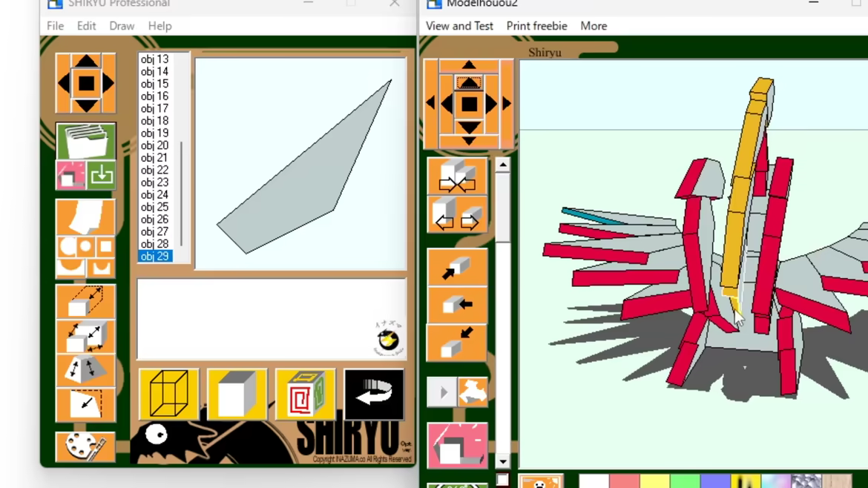Click the dotted inner up arrow on Modelhouou2 pad
The width and height of the screenshot is (868, 488).
(x=469, y=83)
